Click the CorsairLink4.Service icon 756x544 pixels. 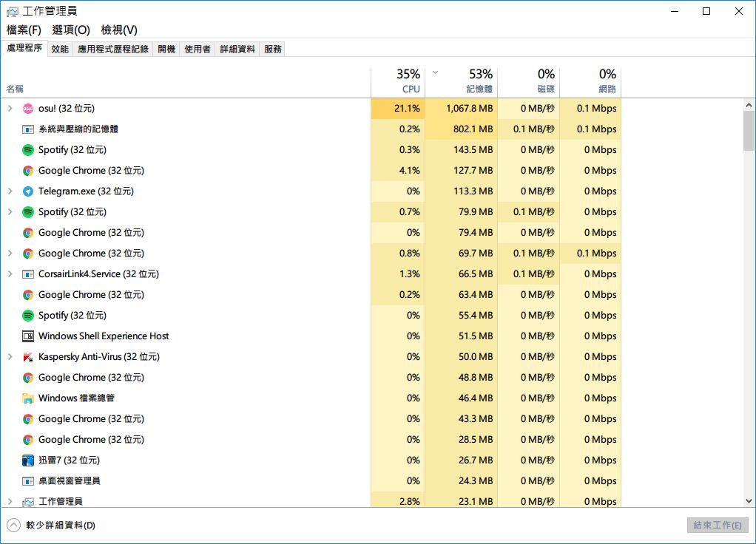tap(28, 274)
